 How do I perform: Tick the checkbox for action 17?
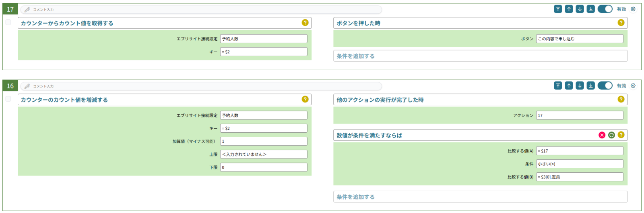(8, 22)
